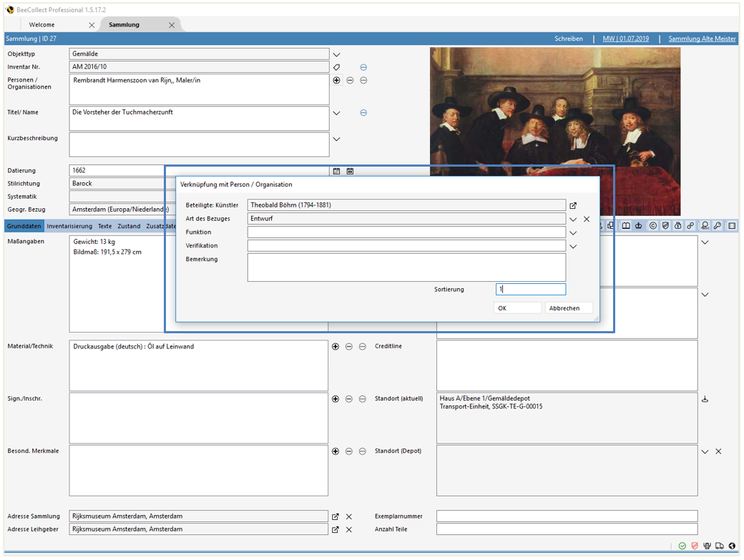Click the chain link toolbar icon

pyautogui.click(x=690, y=225)
